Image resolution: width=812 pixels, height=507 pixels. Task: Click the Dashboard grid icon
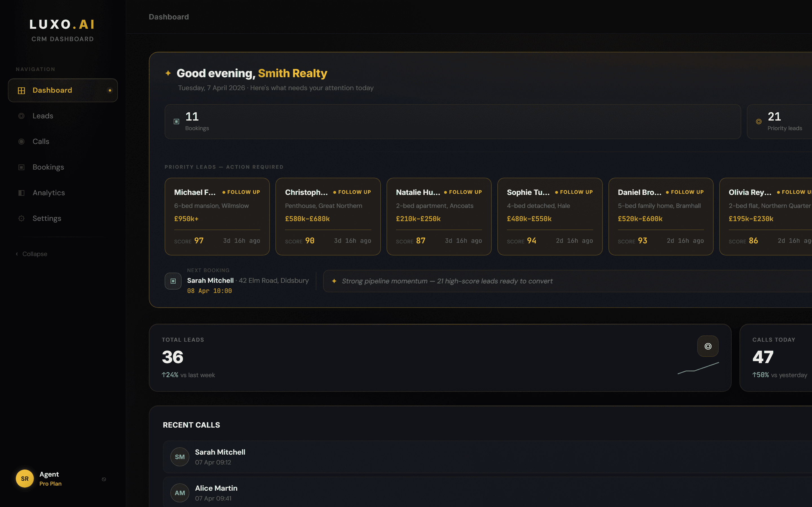coord(21,90)
